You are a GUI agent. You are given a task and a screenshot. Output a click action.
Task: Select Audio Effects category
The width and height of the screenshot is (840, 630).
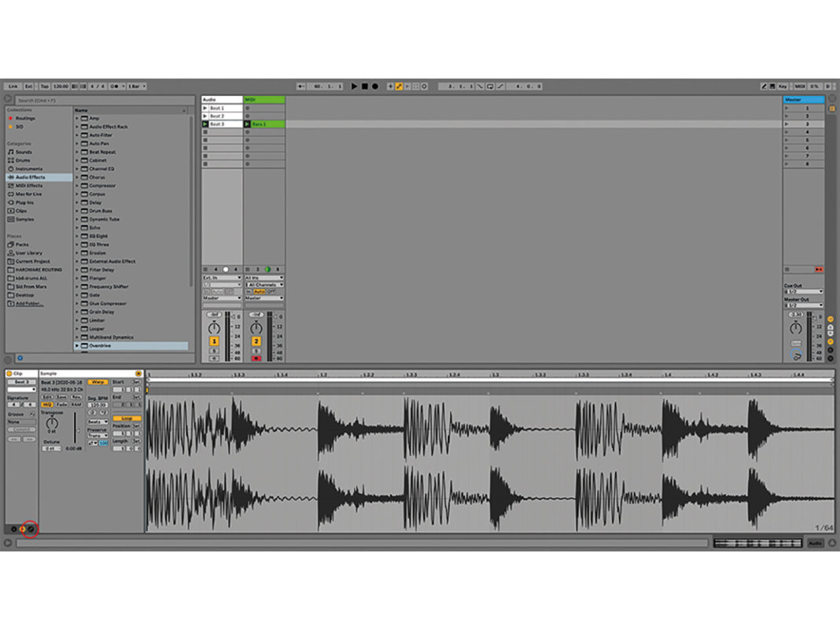(x=30, y=177)
